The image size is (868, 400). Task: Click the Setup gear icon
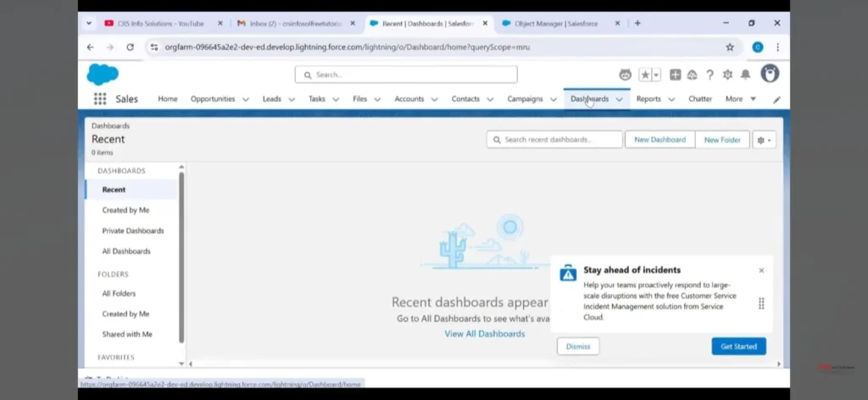[x=727, y=75]
